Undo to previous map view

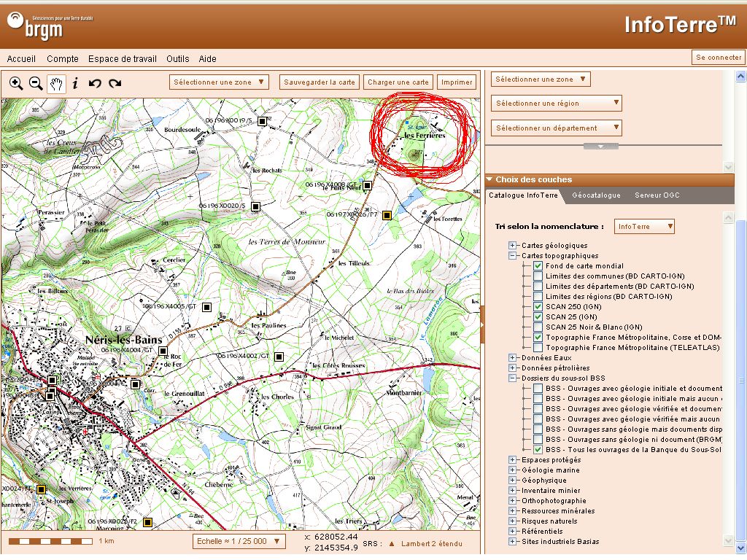95,83
